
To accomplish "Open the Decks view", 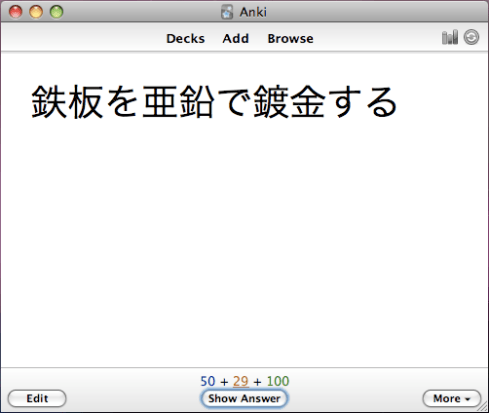I will [185, 39].
